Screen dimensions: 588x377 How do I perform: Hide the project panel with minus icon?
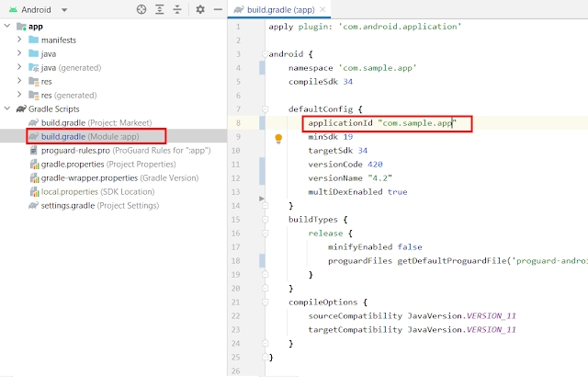pyautogui.click(x=217, y=9)
